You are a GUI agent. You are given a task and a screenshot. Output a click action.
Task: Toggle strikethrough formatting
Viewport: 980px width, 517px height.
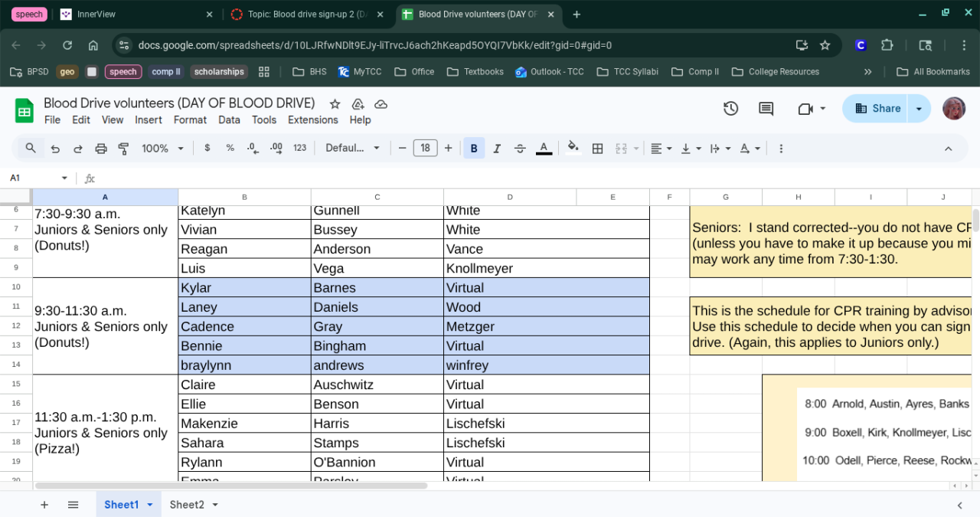pyautogui.click(x=520, y=149)
